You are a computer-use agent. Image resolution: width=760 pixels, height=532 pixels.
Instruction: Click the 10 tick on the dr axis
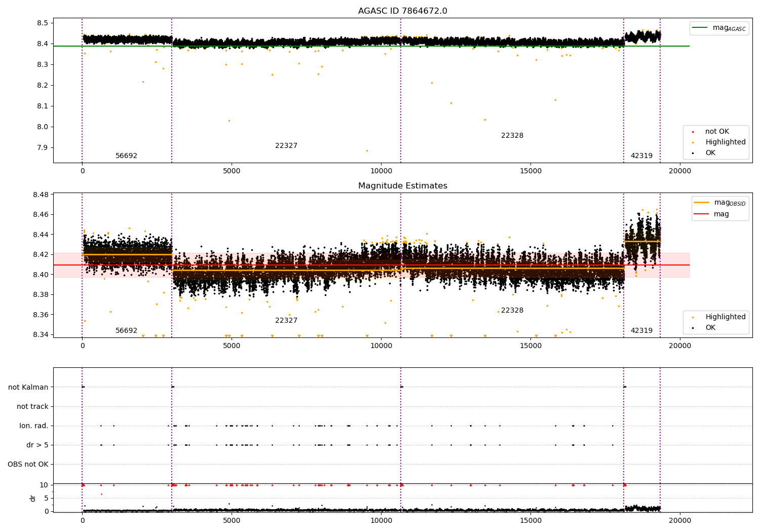[x=44, y=485]
